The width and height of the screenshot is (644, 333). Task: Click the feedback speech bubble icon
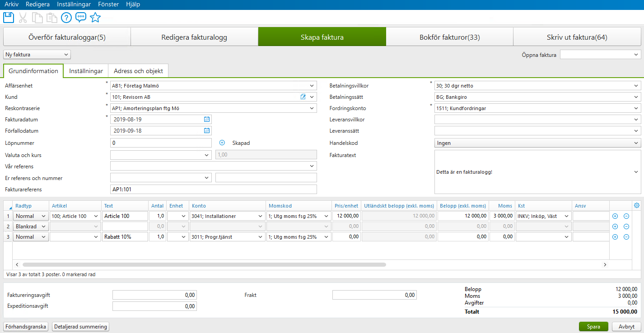pos(80,17)
